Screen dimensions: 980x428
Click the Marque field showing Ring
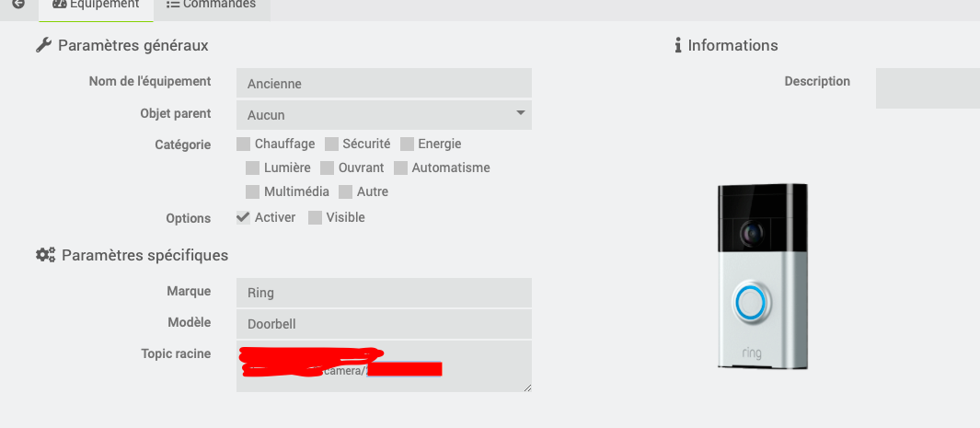click(384, 293)
